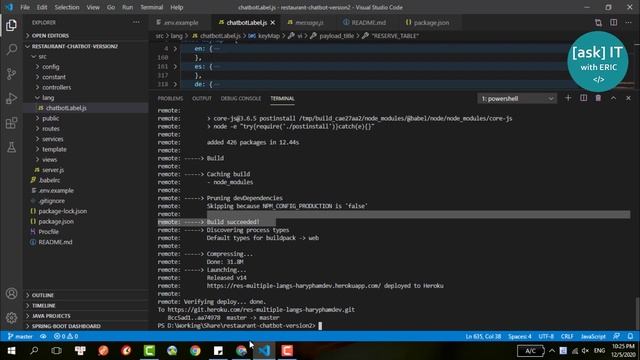Maximize the terminal panel size
The height and width of the screenshot is (360, 640).
tap(613, 98)
